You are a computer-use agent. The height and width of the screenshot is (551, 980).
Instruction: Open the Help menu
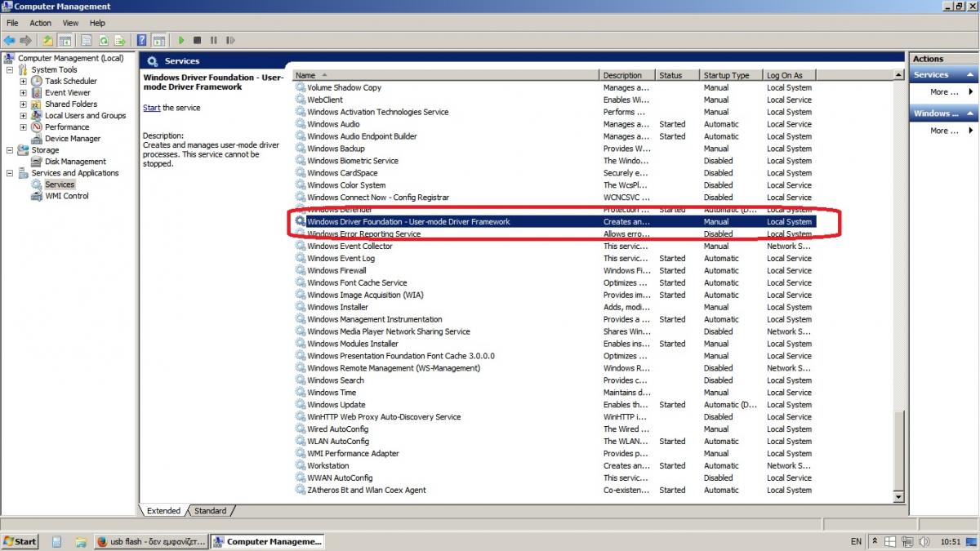tap(97, 23)
